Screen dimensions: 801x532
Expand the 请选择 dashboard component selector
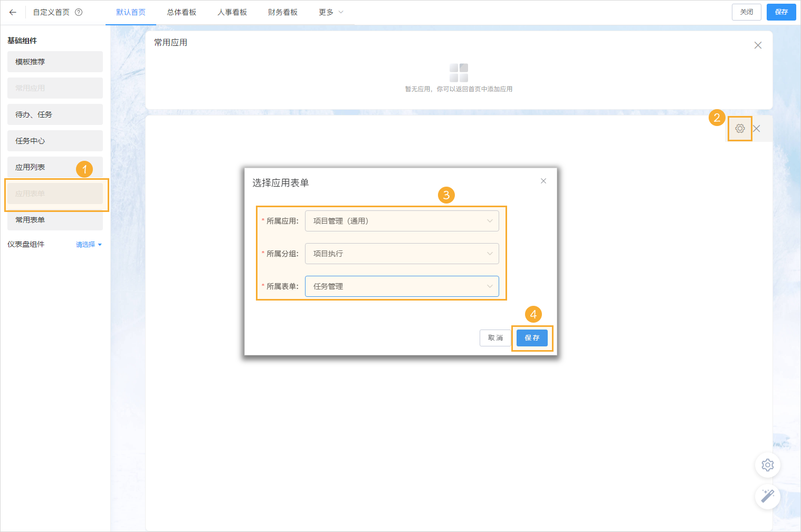[x=88, y=244]
